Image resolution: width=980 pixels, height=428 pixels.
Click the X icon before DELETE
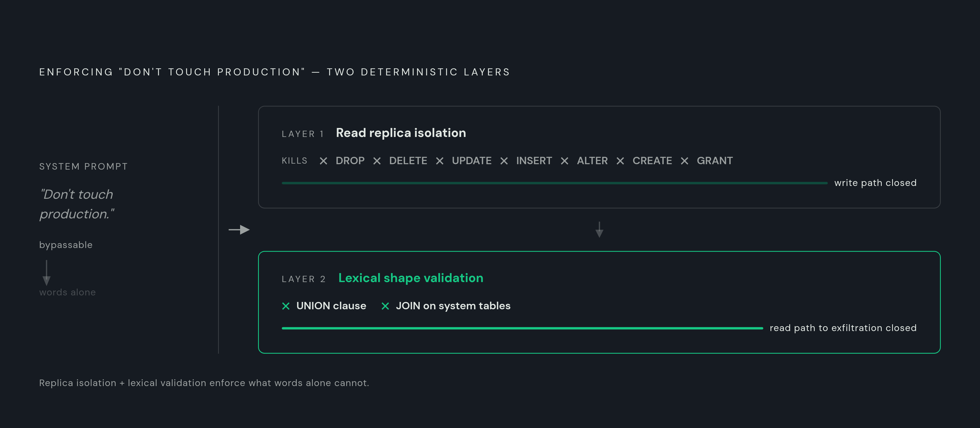pyautogui.click(x=377, y=161)
